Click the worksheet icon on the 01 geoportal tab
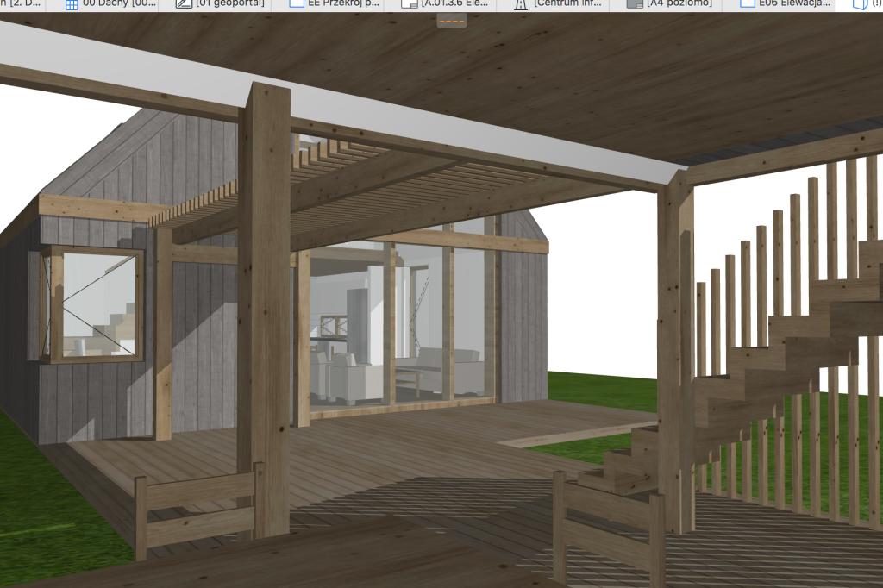883x588 pixels. (x=184, y=4)
